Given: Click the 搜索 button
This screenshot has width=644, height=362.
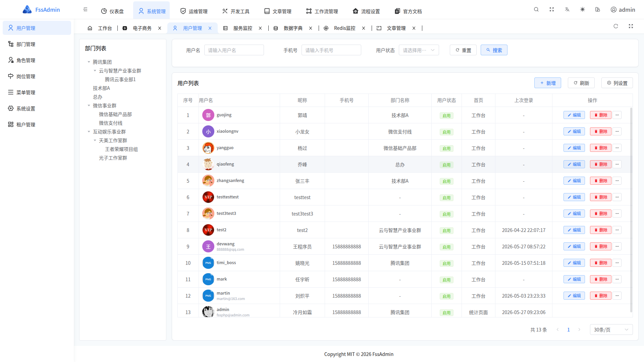Looking at the screenshot, I should click(x=494, y=50).
